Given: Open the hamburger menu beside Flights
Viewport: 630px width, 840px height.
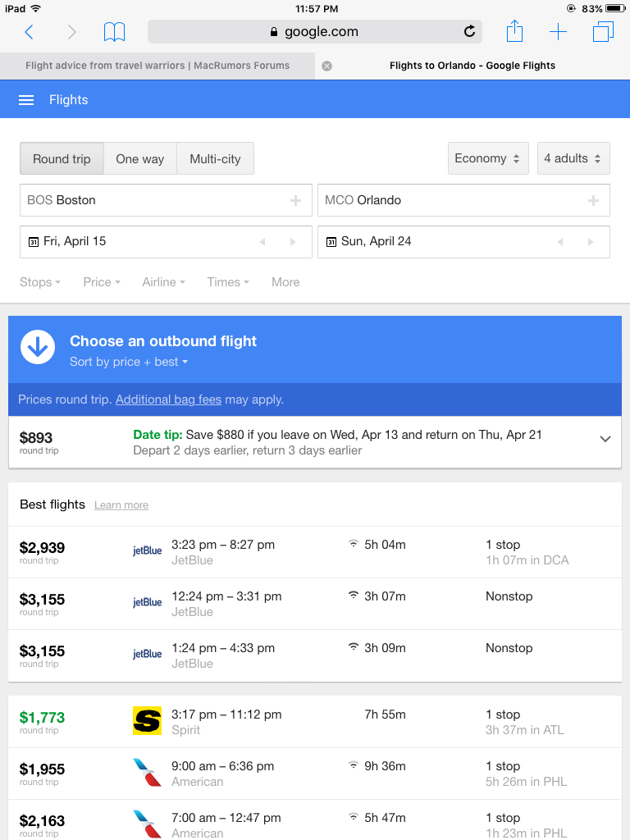Looking at the screenshot, I should [x=26, y=100].
